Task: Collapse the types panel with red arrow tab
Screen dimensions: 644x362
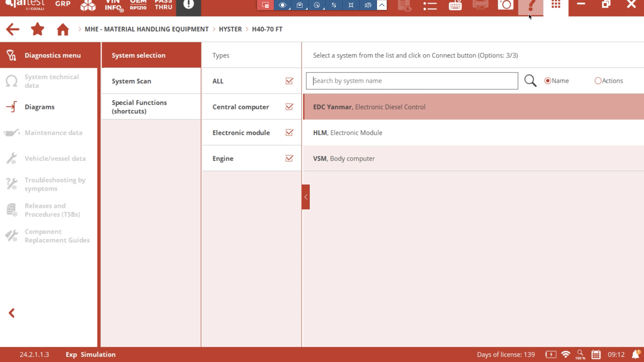Action: pyautogui.click(x=306, y=197)
